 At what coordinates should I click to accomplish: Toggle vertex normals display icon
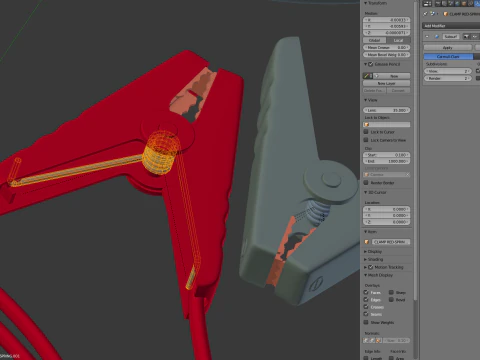366,341
